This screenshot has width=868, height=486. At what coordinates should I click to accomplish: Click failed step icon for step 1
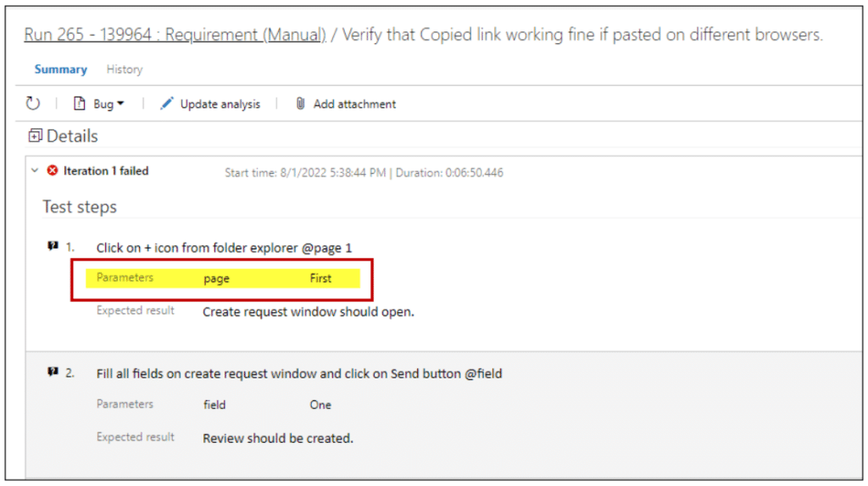click(53, 245)
